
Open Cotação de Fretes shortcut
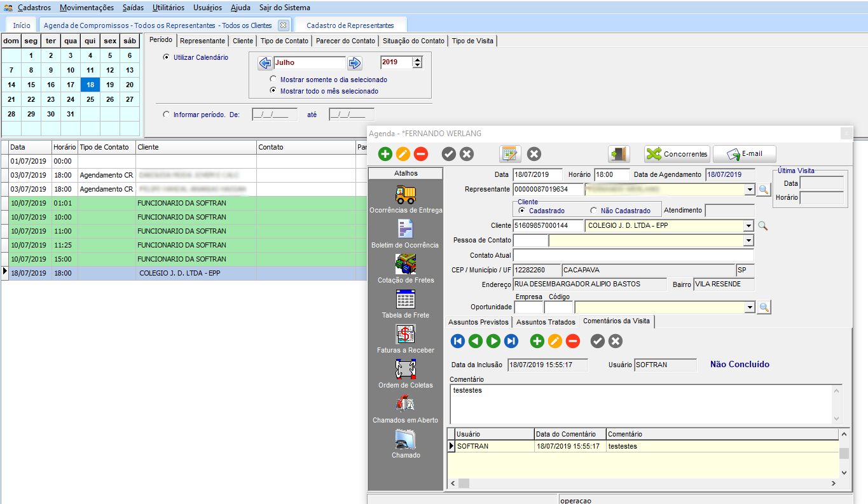[405, 264]
